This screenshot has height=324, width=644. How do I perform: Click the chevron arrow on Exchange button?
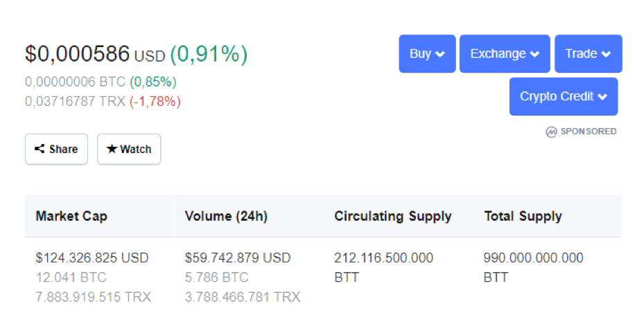pyautogui.click(x=534, y=54)
